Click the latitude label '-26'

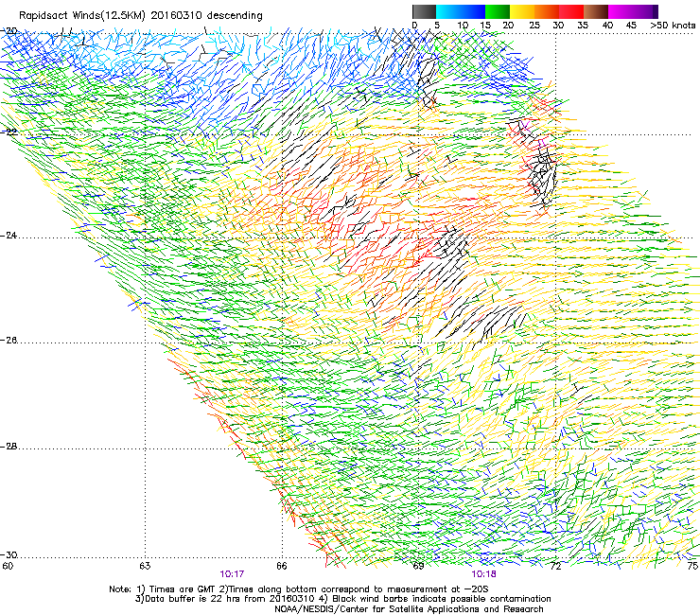pyautogui.click(x=9, y=341)
